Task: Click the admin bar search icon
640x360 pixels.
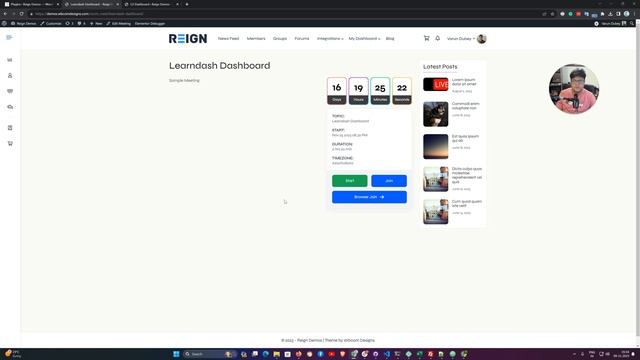Action: (632, 24)
